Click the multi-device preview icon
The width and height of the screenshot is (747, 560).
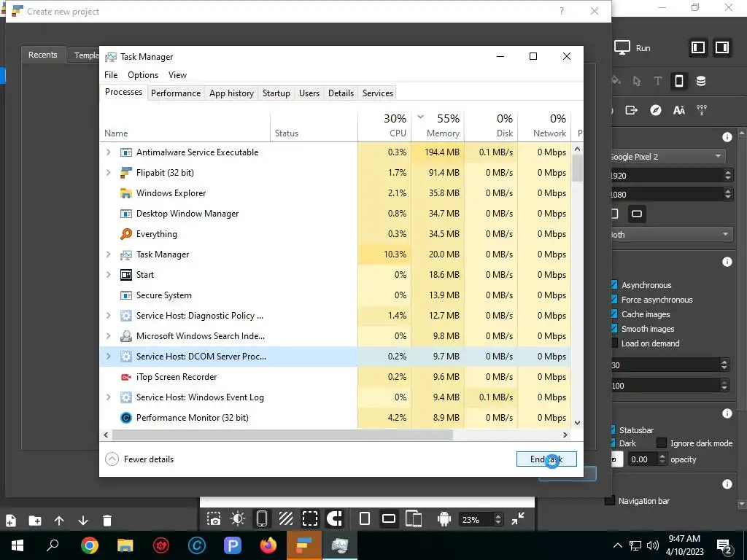pos(414,518)
